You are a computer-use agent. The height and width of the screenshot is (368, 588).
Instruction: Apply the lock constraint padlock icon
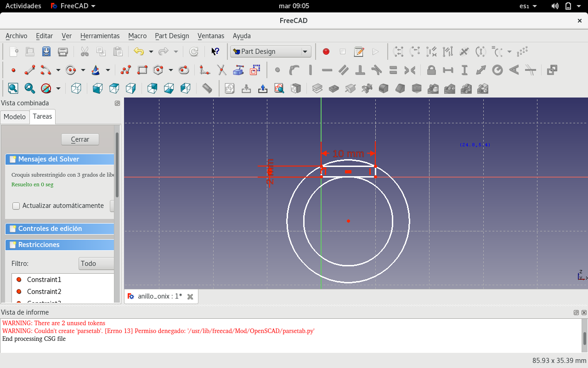pos(431,70)
